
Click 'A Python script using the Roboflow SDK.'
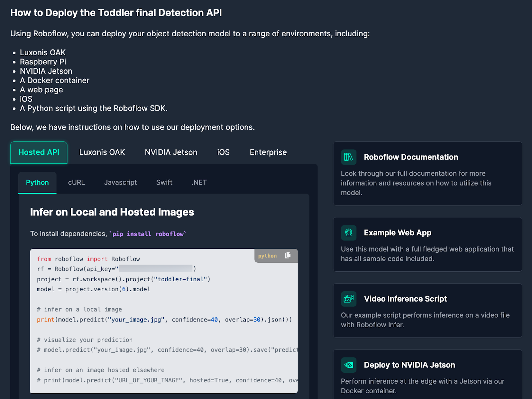[x=94, y=108]
